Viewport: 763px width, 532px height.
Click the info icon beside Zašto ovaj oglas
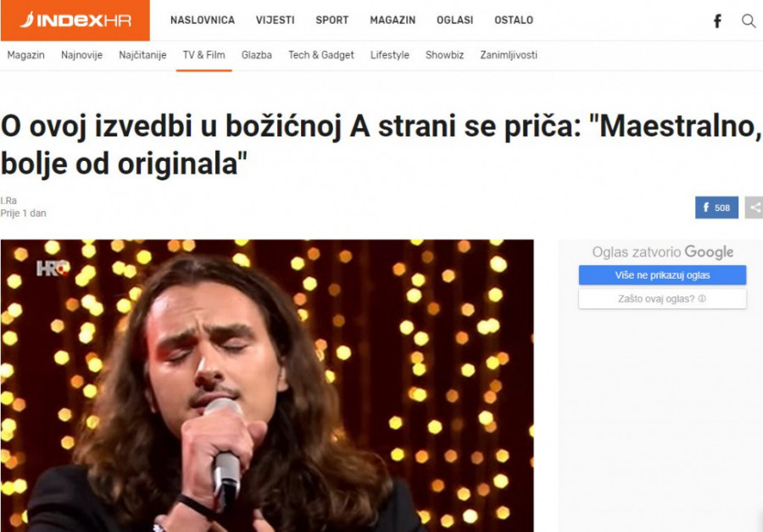pos(702,298)
